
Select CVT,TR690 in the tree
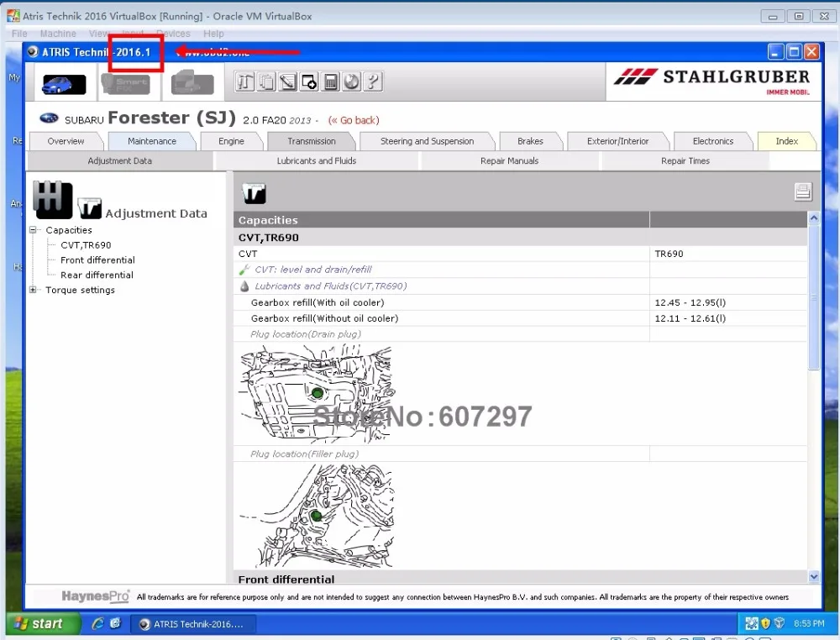click(86, 245)
